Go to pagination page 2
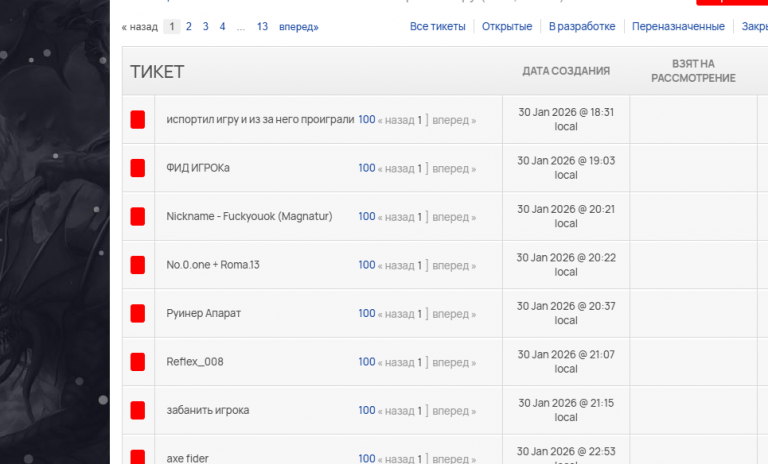The width and height of the screenshot is (768, 464). [189, 26]
